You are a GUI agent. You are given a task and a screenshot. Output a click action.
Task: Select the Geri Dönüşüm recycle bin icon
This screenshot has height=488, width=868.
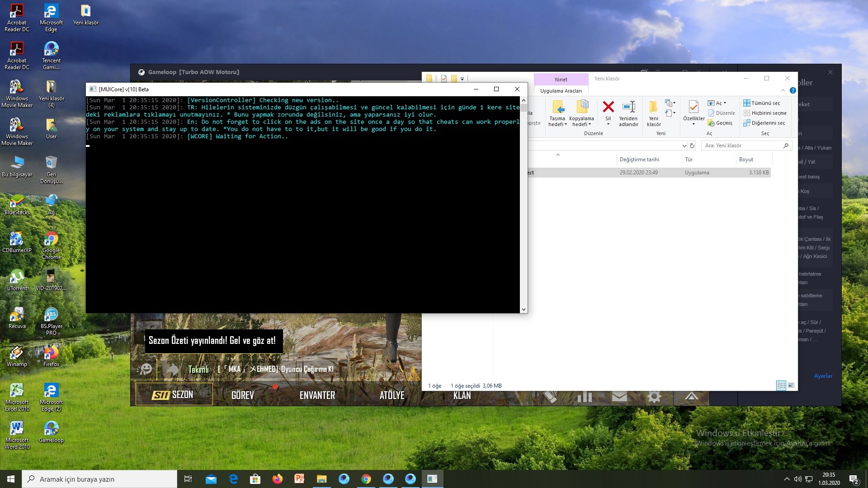click(51, 169)
